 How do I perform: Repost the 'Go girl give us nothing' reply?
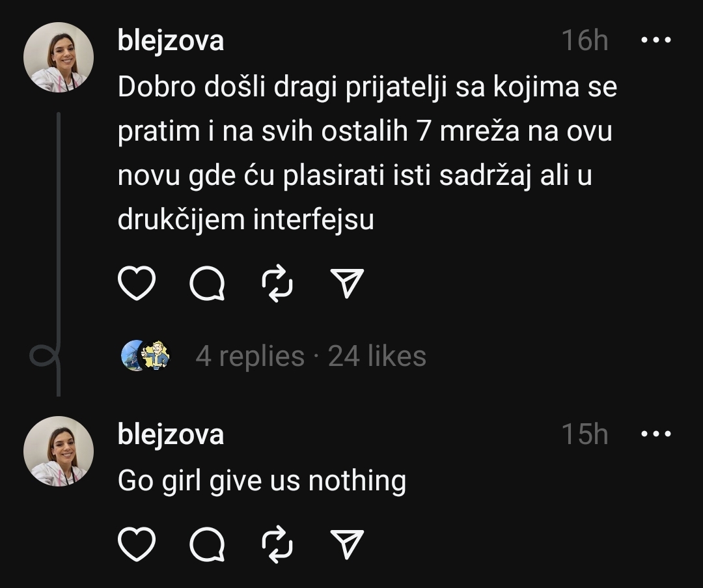pyautogui.click(x=277, y=544)
